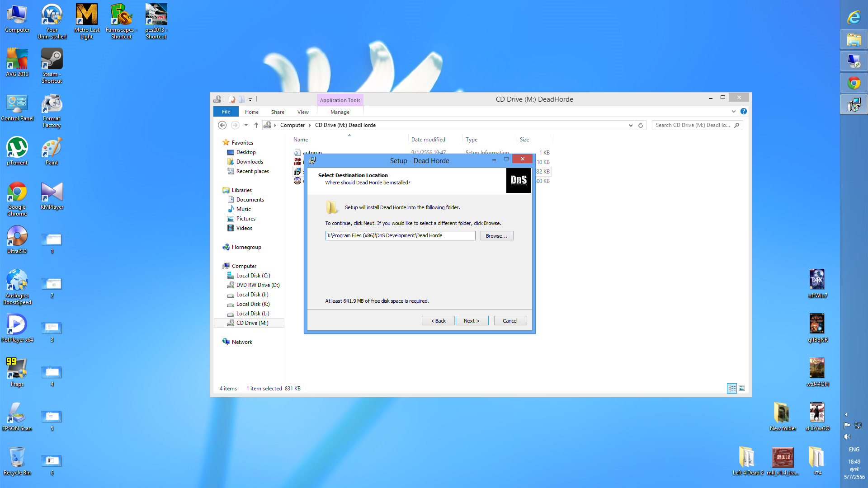Screen dimensions: 868x488
Task: Open the address bar history dropdown
Action: (631, 125)
